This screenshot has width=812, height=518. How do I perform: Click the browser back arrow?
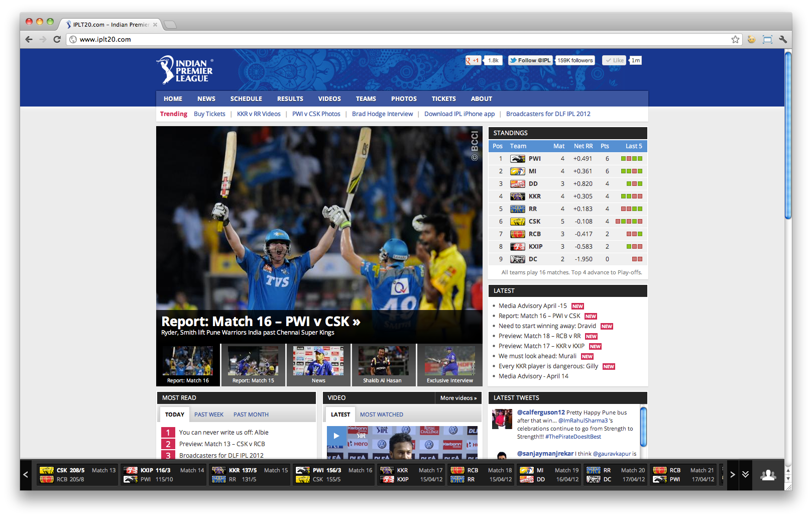tap(29, 39)
